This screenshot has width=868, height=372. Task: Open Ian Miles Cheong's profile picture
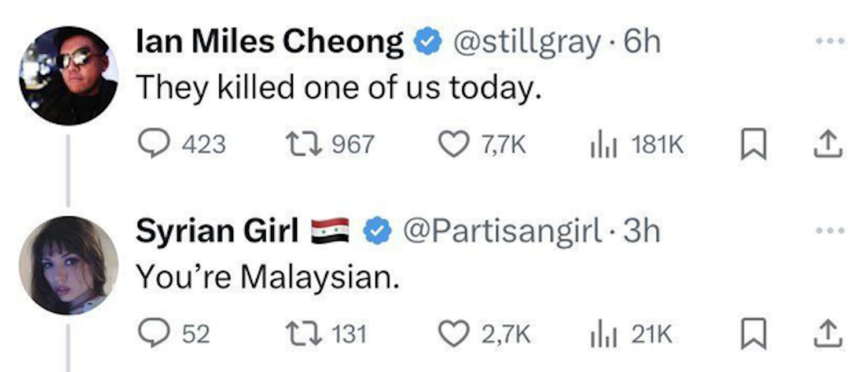pyautogui.click(x=68, y=75)
